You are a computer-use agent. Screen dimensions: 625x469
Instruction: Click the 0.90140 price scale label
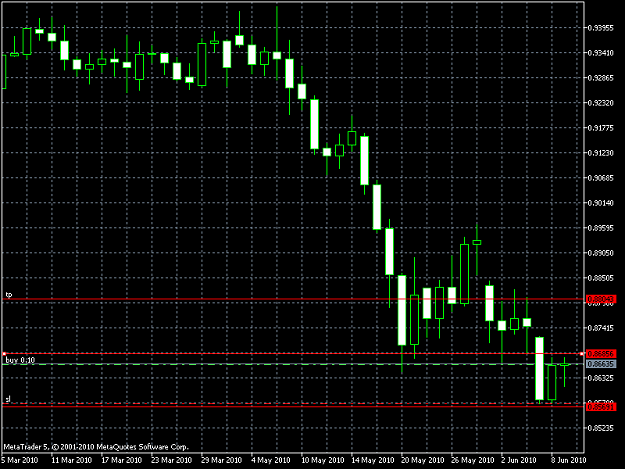click(601, 203)
